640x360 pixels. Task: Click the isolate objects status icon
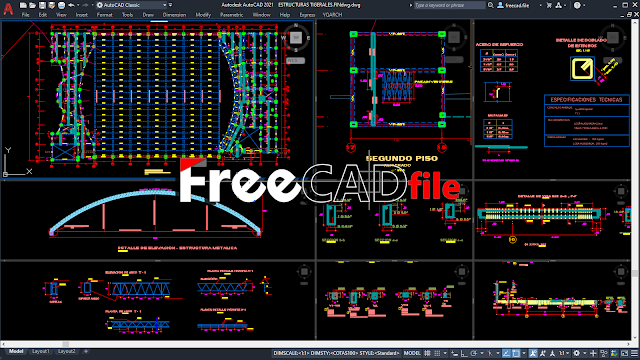point(604,353)
